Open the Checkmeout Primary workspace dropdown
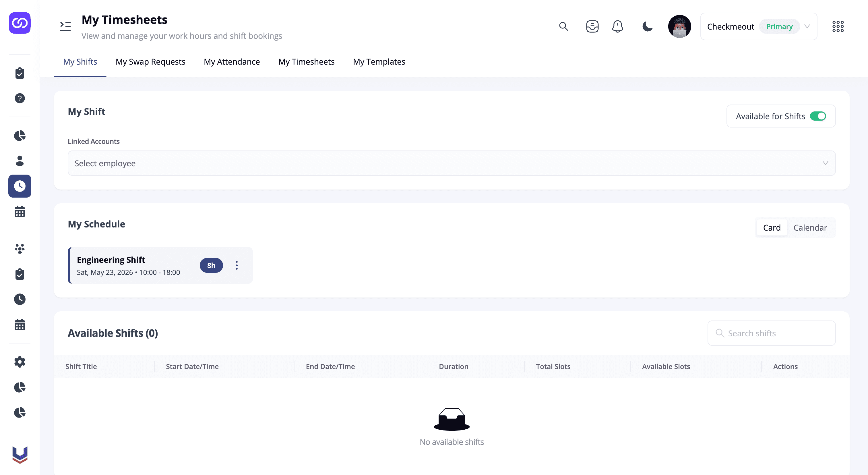The image size is (868, 475). click(758, 26)
